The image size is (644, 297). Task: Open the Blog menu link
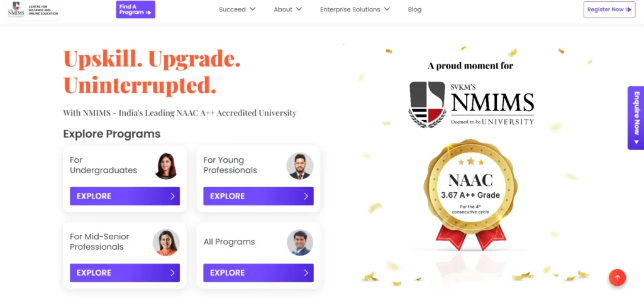(x=414, y=9)
